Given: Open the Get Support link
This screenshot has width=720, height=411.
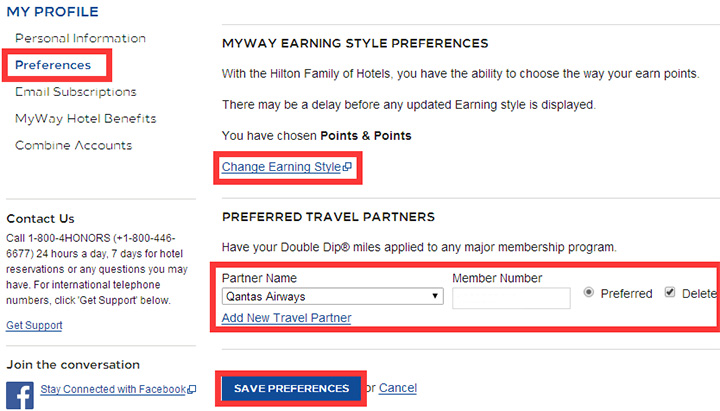Looking at the screenshot, I should [34, 325].
